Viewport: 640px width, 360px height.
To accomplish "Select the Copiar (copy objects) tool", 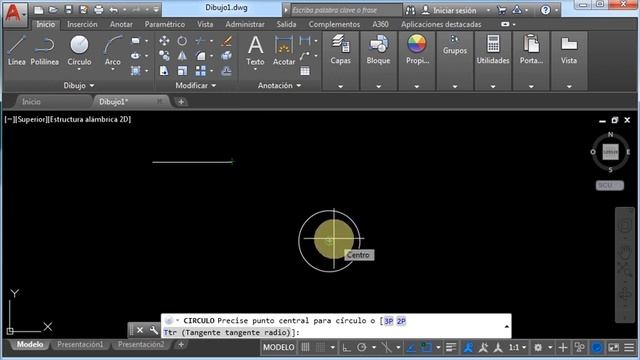I will point(164,56).
